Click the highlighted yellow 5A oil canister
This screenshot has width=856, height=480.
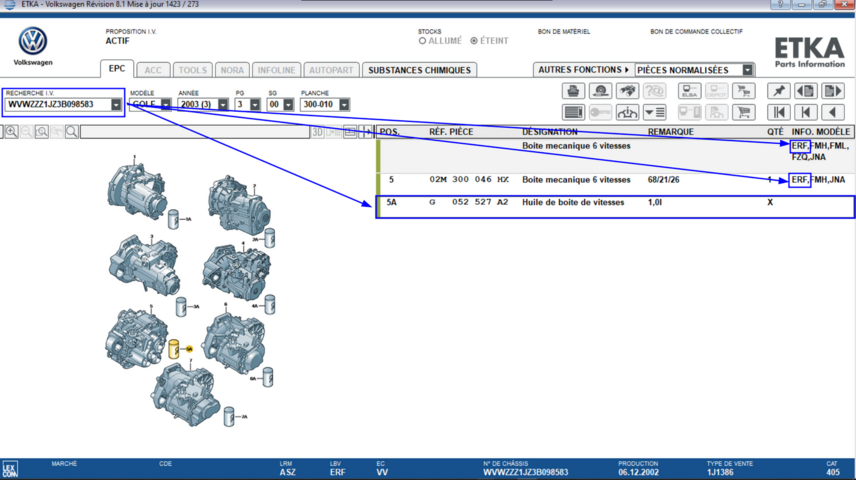pyautogui.click(x=174, y=349)
